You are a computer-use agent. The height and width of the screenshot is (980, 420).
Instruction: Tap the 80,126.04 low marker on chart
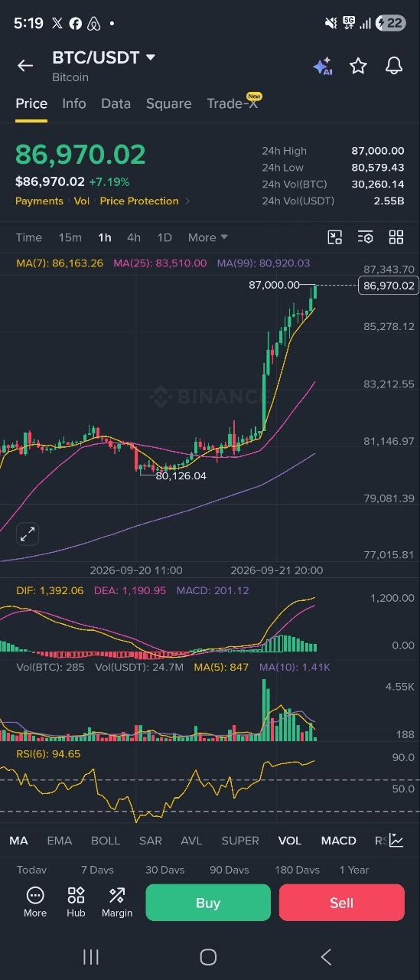point(181,475)
